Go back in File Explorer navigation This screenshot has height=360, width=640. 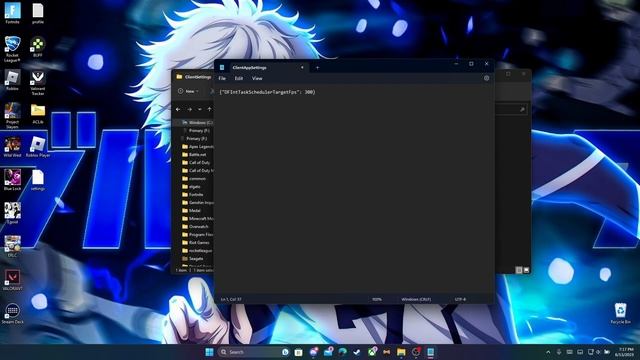pyautogui.click(x=178, y=109)
